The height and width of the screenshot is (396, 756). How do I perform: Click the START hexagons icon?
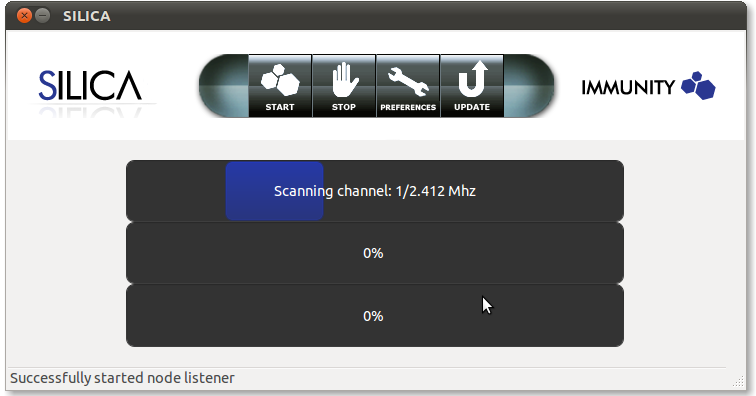pyautogui.click(x=280, y=81)
